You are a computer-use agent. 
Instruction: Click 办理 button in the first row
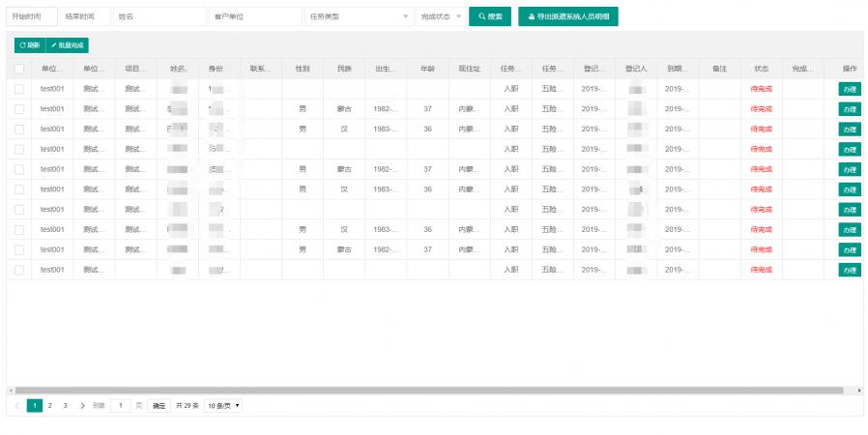click(x=849, y=88)
